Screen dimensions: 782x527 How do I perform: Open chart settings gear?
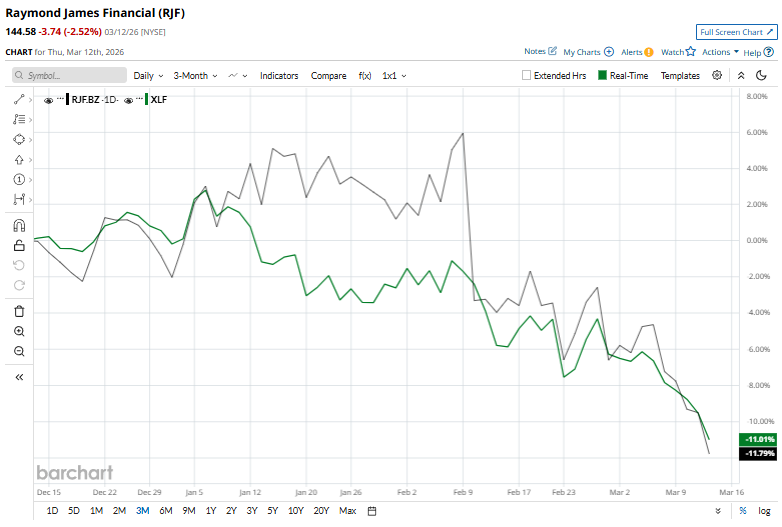tap(717, 75)
